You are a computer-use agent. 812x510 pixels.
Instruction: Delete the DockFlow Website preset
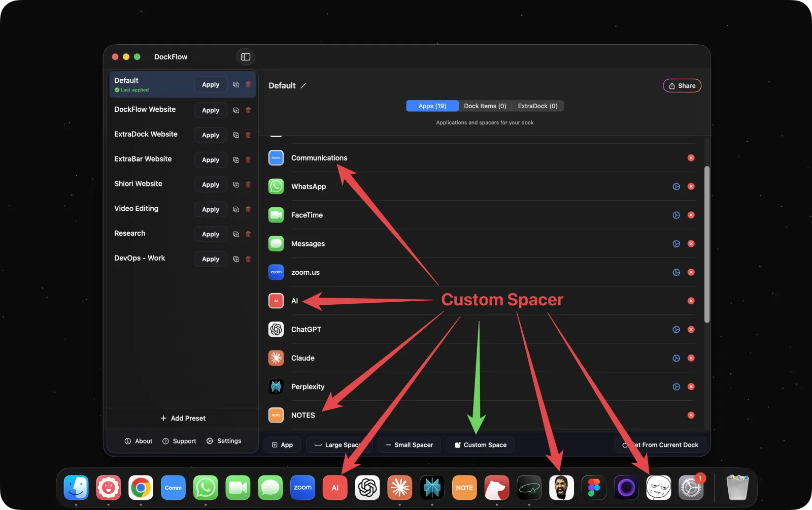[x=248, y=110]
